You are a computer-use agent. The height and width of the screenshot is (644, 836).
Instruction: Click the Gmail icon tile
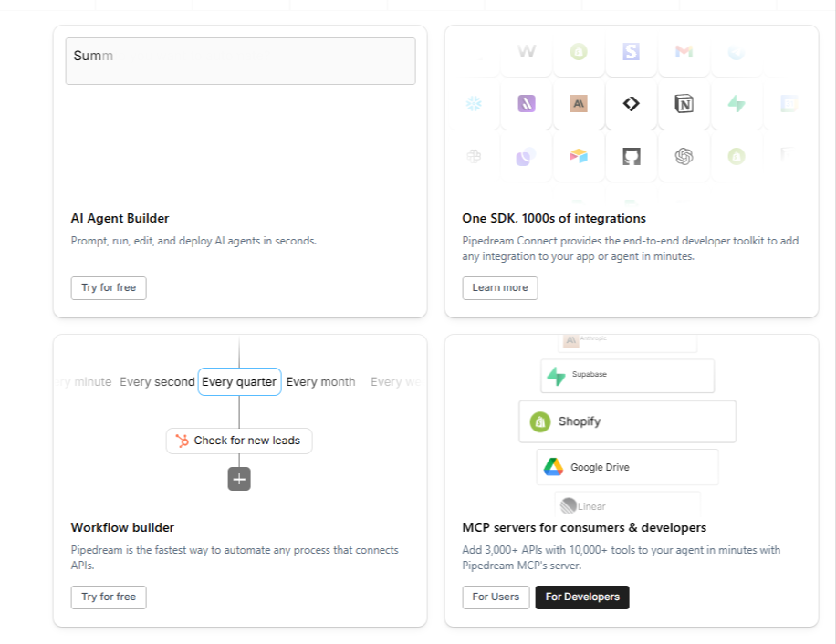[x=684, y=52]
